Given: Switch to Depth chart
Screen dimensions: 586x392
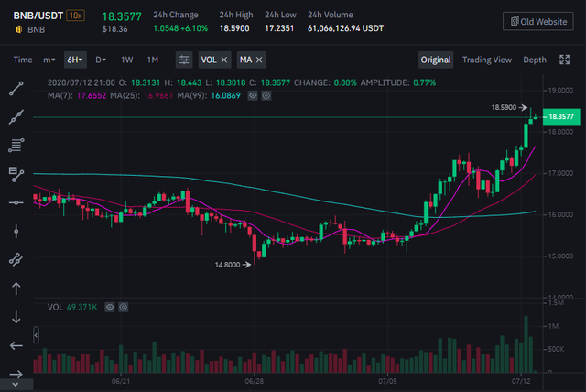Looking at the screenshot, I should click(535, 60).
